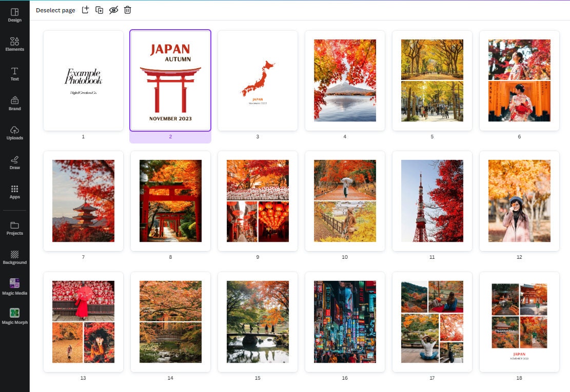Open Magic Morph
Screen dimensions: 570x392
[x=15, y=315]
